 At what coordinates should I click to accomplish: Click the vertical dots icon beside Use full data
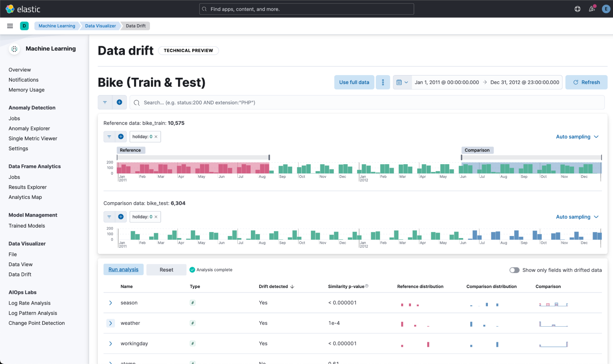(x=383, y=82)
